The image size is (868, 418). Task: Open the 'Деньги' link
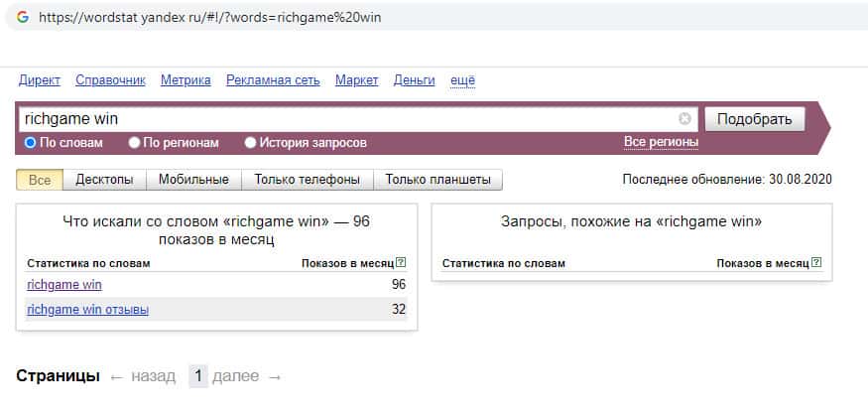tap(414, 80)
